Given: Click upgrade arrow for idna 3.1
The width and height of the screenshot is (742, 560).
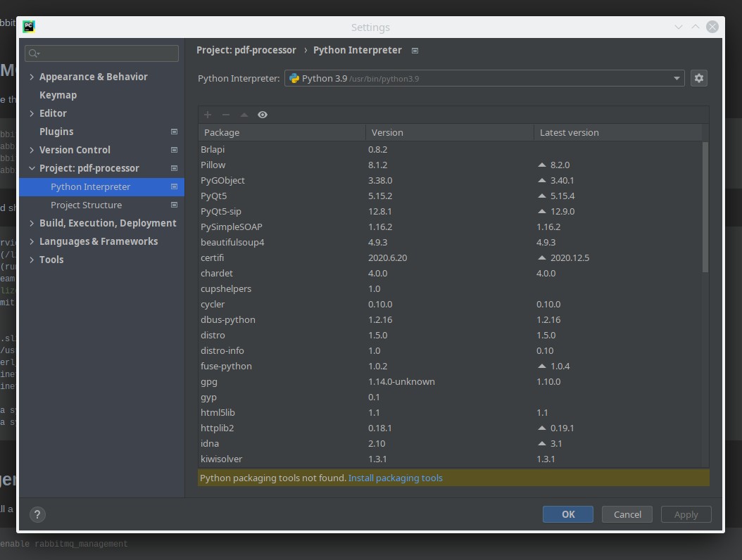Looking at the screenshot, I should tap(542, 444).
